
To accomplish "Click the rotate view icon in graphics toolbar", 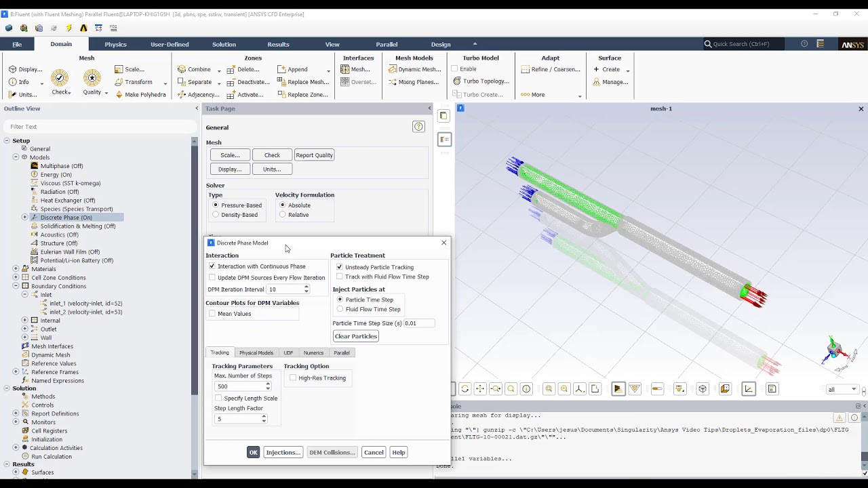I will 465,389.
